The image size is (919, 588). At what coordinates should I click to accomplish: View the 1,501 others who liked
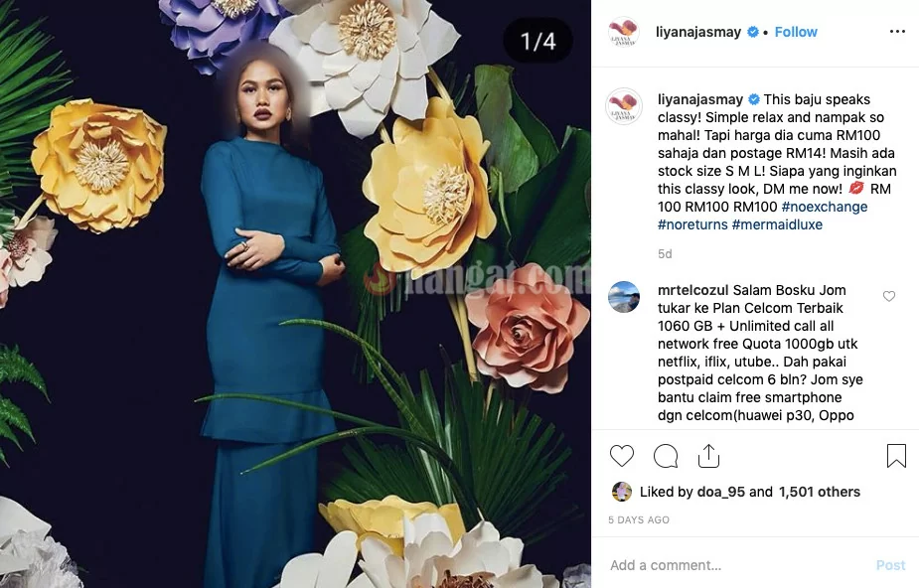(820, 492)
